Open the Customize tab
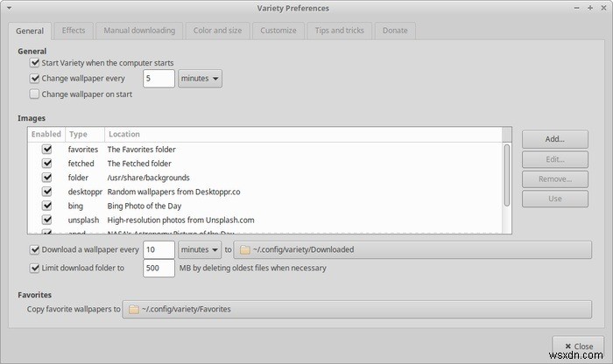The image size is (613, 364). tap(278, 31)
